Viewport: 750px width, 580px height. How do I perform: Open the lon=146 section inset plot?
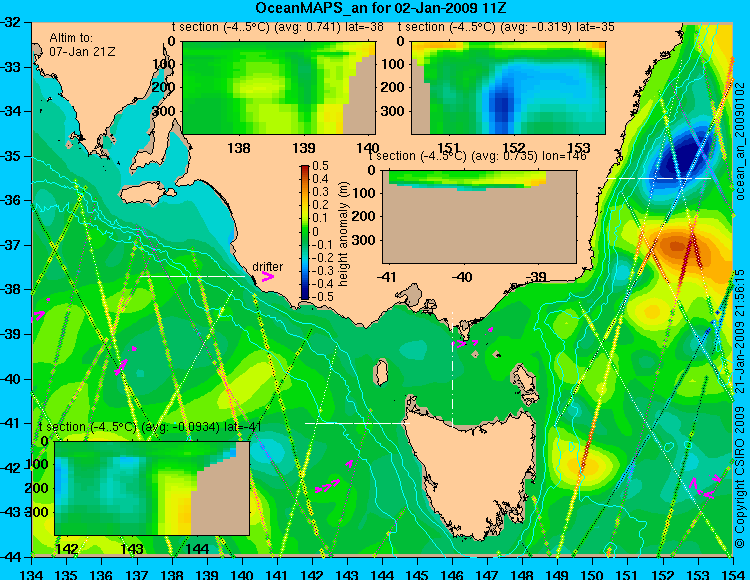[x=479, y=217]
